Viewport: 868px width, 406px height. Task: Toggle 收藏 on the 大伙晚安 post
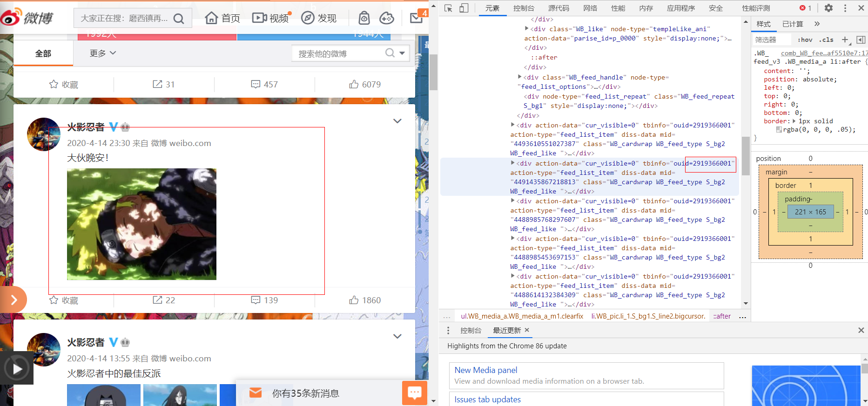coord(64,300)
